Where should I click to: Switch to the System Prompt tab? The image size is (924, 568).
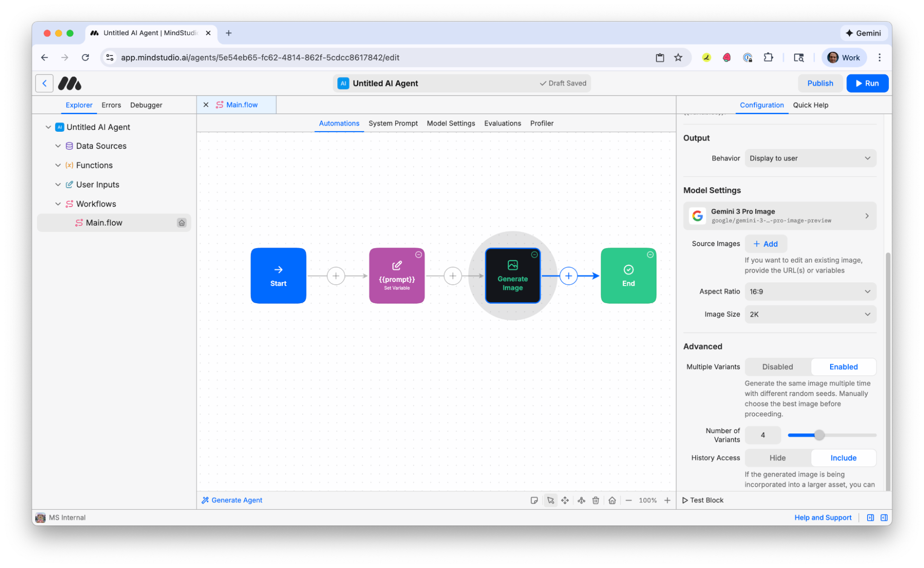pos(393,123)
